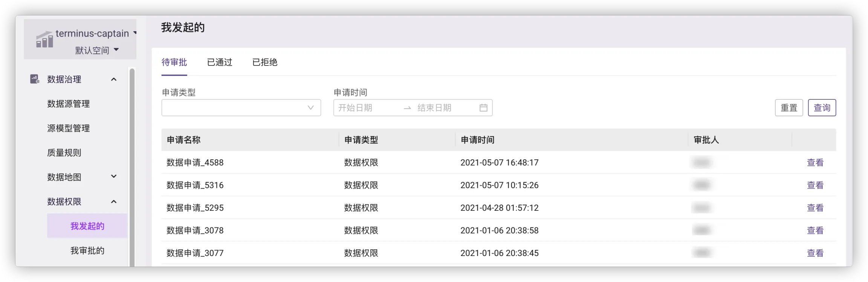The image size is (868, 282).
Task: Collapse the 数据治理 menu section
Action: pos(113,79)
